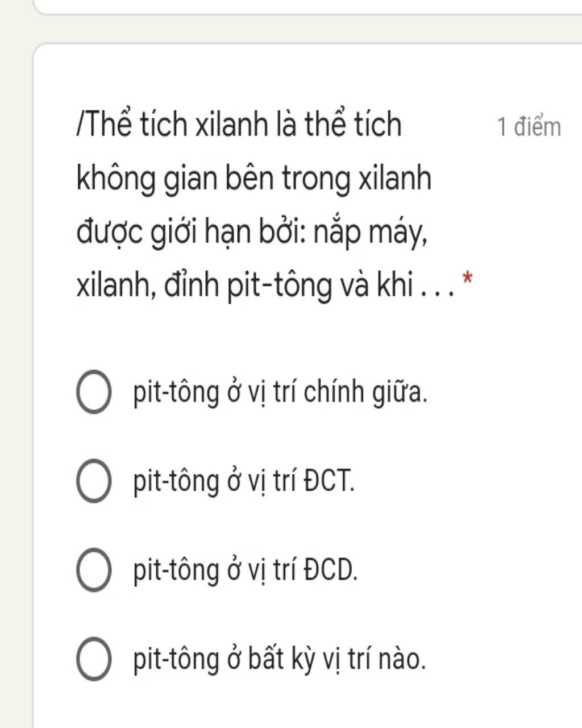Click the answer text "pit-tông ở vị trí ĐCD."

click(x=245, y=570)
